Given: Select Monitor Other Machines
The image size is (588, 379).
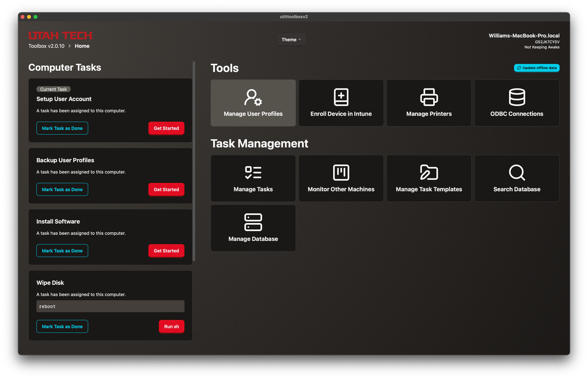Looking at the screenshot, I should coord(341,178).
